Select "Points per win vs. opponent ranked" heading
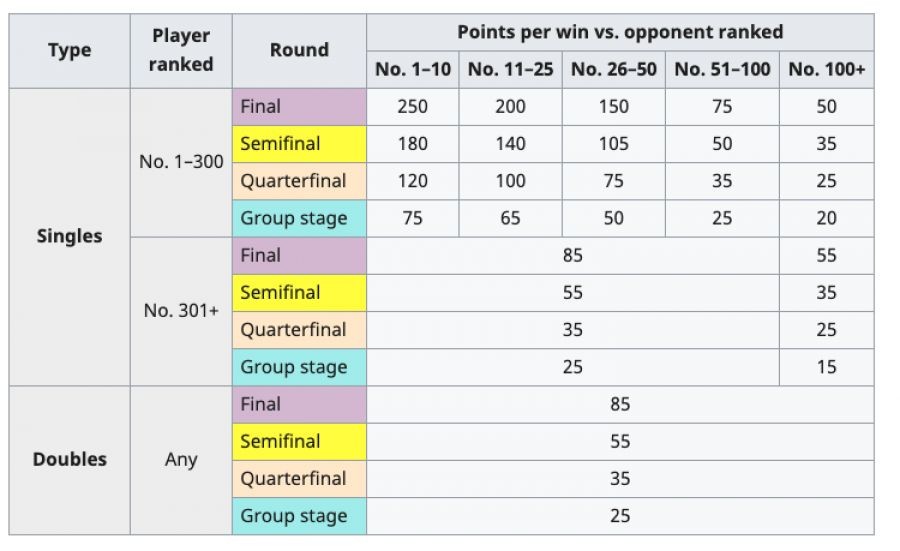 [x=620, y=32]
